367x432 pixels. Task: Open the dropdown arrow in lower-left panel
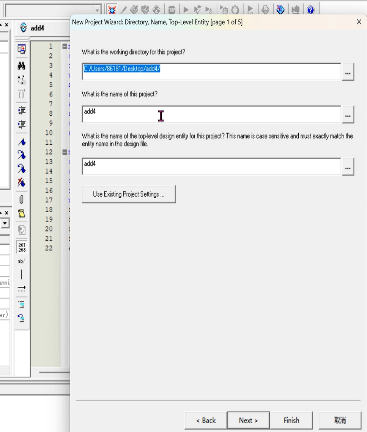5,223
